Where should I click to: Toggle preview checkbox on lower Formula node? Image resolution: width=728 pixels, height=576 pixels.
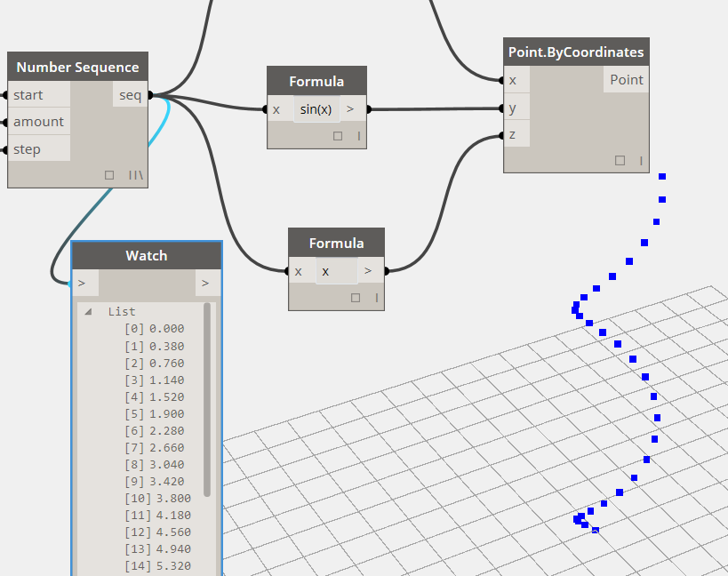[356, 298]
